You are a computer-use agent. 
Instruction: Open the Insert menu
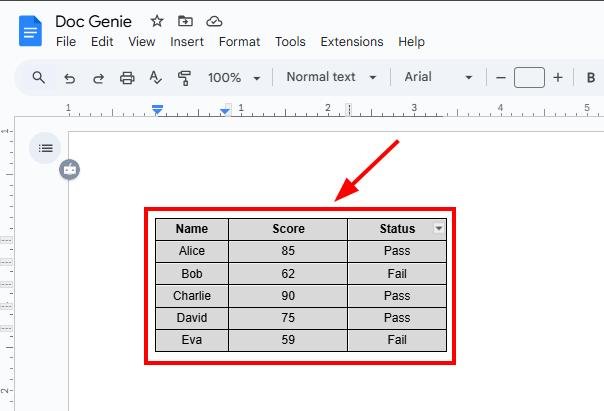[187, 42]
